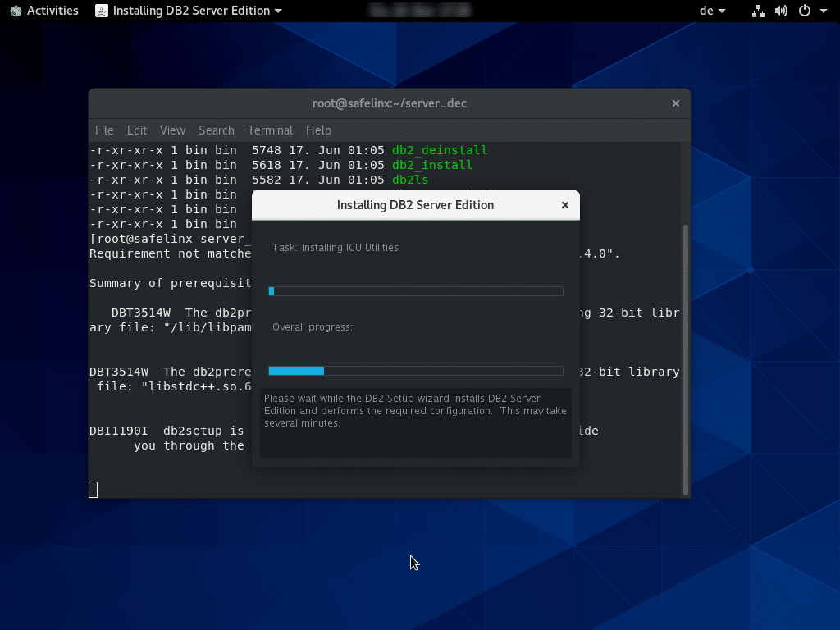This screenshot has width=840, height=630.
Task: Open the 'de' keyboard layout selector
Action: pyautogui.click(x=712, y=11)
